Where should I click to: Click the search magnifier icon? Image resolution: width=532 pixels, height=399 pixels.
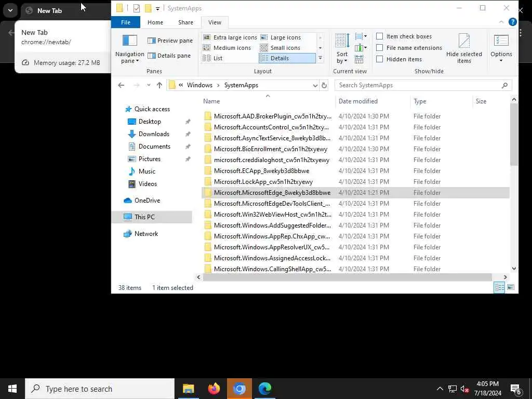[x=504, y=85]
